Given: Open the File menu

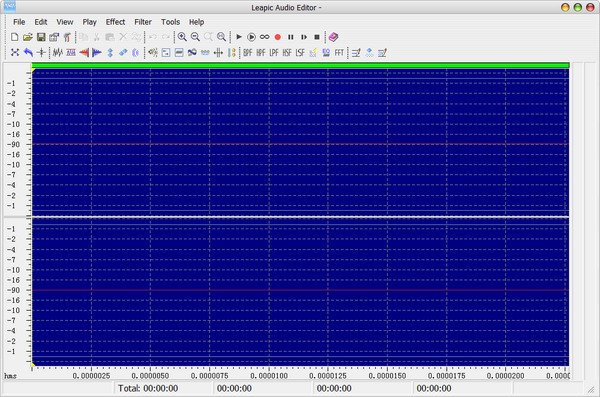Looking at the screenshot, I should (19, 22).
